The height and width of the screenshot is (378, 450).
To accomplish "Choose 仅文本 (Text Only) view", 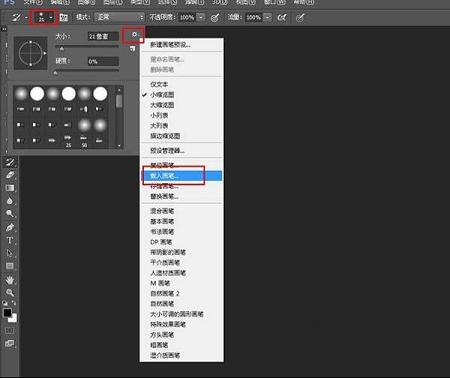I will (x=159, y=84).
